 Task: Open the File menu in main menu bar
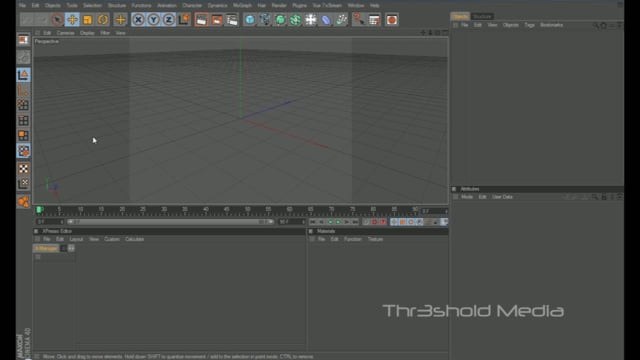tap(22, 6)
